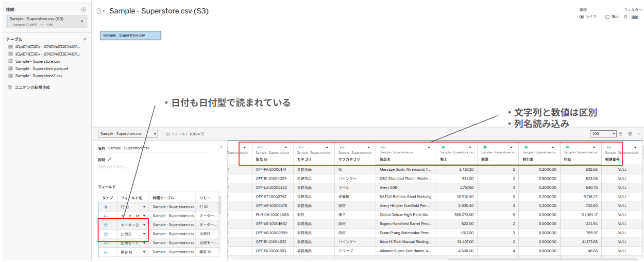Open dropdown arrow for 行 Id field

point(144,206)
